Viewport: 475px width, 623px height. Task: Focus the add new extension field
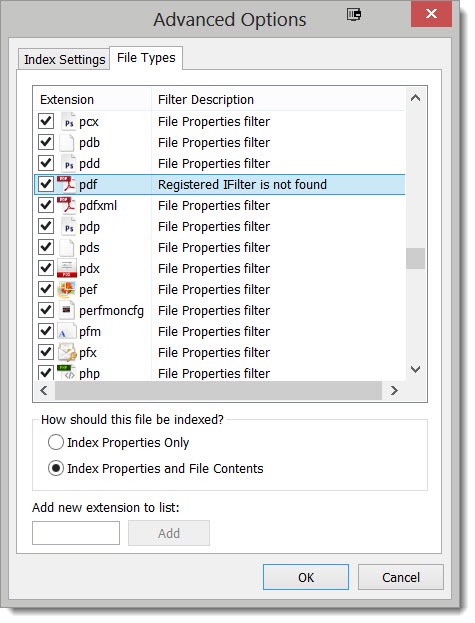coord(76,533)
